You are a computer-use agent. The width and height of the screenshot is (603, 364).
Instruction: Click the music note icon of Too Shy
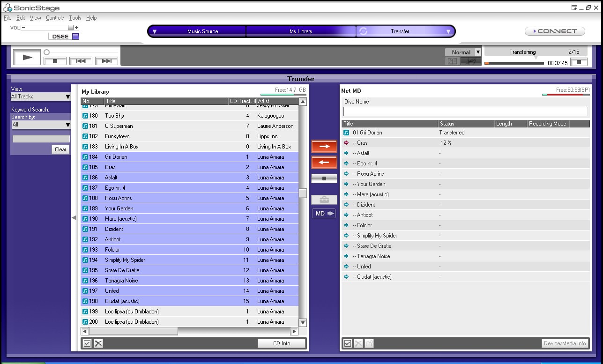click(x=85, y=116)
